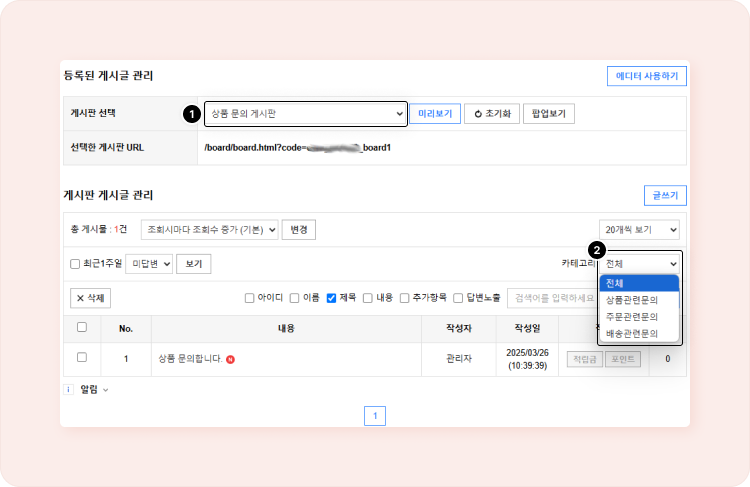Open the post titled 상품 문의합니다.
The height and width of the screenshot is (487, 750).
coord(190,359)
